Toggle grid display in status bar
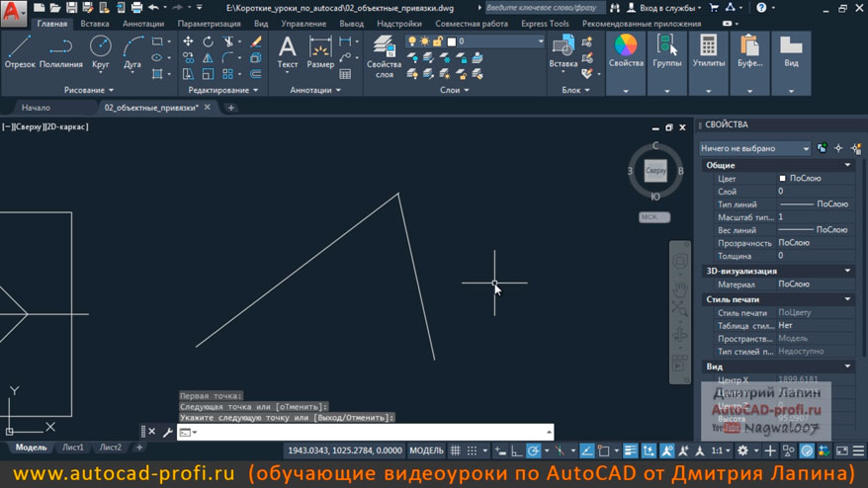Screen dimensions: 868x488 click(456, 450)
